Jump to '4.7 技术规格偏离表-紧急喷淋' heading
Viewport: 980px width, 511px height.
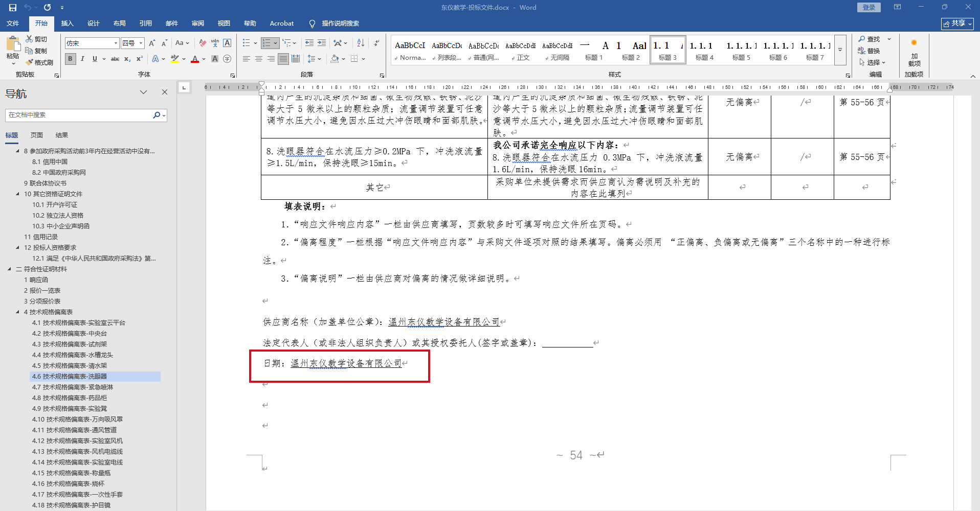tap(73, 387)
